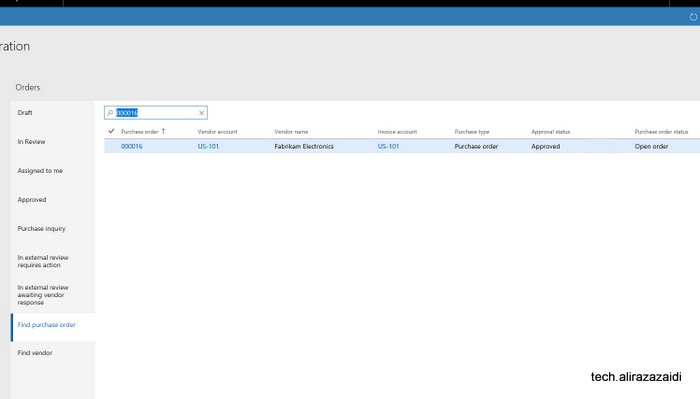The height and width of the screenshot is (399, 700).
Task: Click the Open order status cell
Action: pos(651,146)
